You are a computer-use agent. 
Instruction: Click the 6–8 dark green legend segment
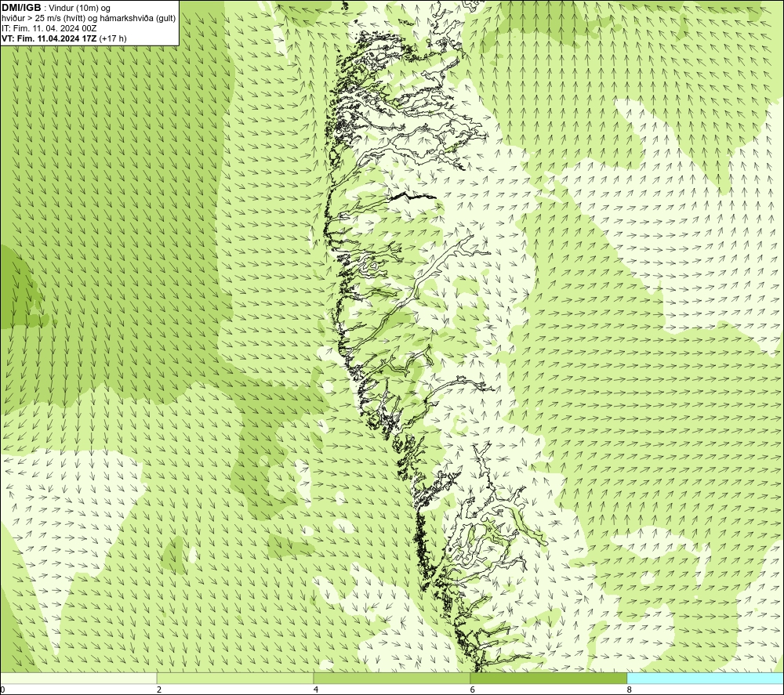549,678
